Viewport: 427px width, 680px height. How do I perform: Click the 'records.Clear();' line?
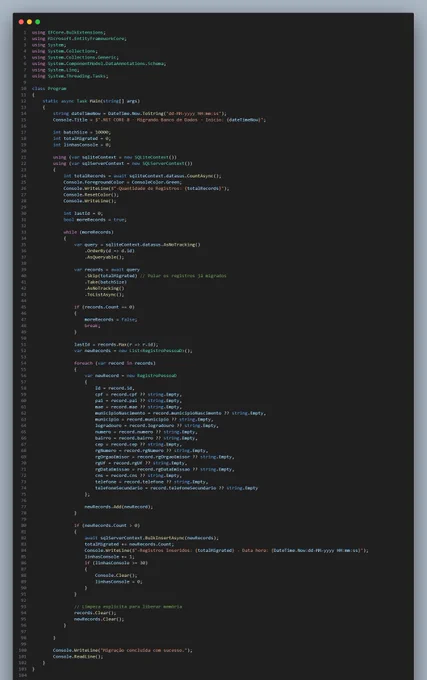coord(95,613)
